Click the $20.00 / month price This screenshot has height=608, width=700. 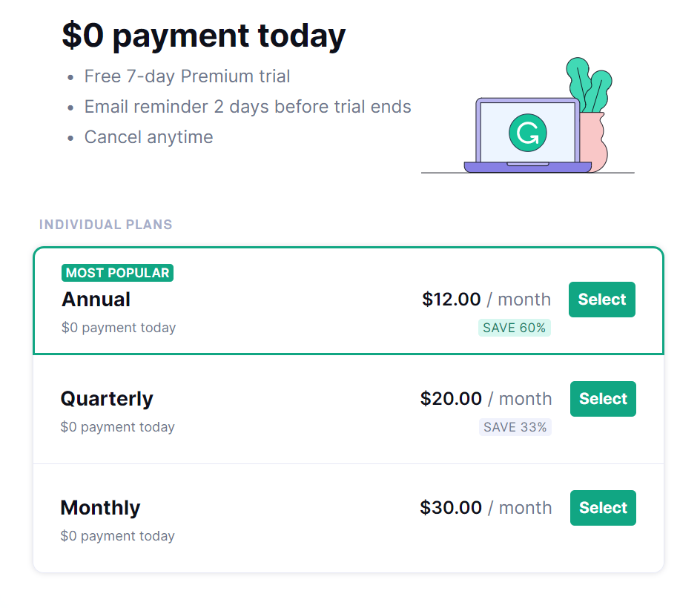click(486, 399)
